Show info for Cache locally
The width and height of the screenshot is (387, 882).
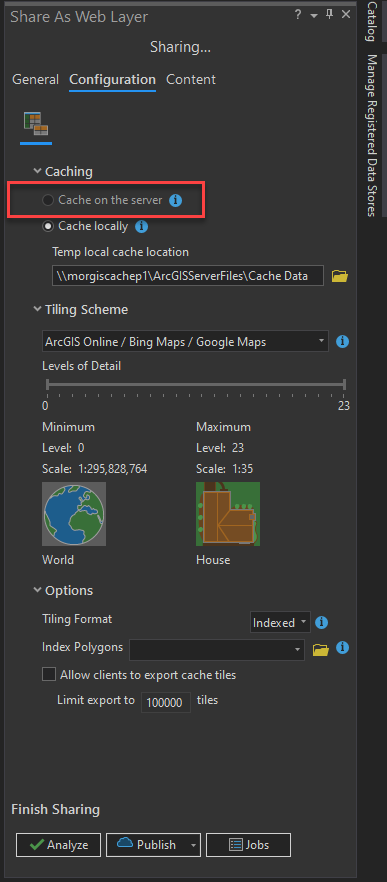(x=142, y=226)
